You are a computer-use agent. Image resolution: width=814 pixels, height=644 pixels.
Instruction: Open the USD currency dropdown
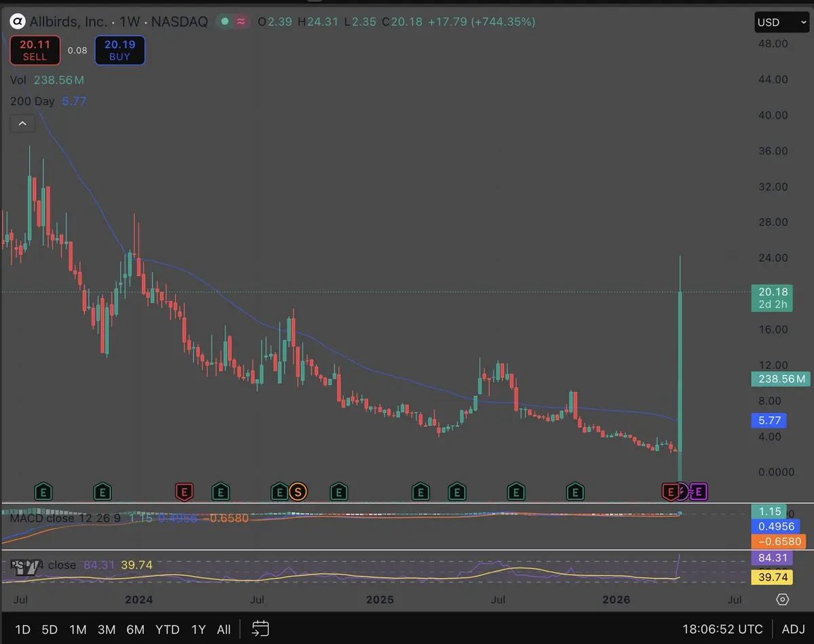[781, 22]
